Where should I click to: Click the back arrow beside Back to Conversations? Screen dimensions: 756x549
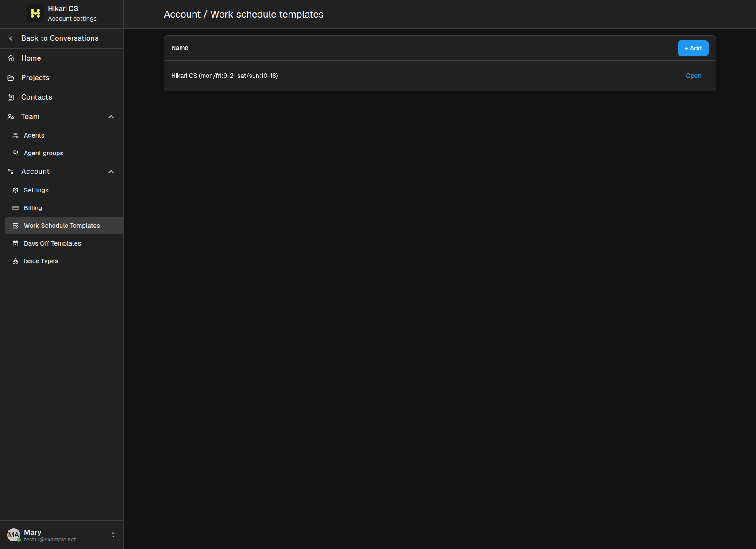tap(11, 38)
